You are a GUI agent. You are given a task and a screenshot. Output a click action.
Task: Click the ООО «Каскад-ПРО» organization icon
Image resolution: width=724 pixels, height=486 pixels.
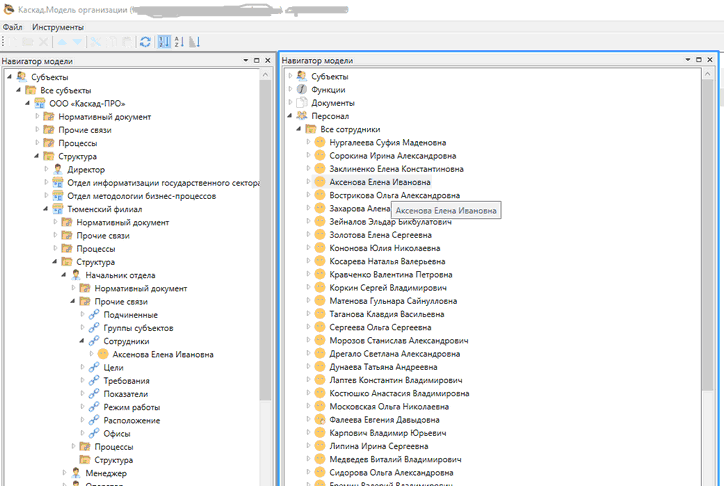click(40, 103)
